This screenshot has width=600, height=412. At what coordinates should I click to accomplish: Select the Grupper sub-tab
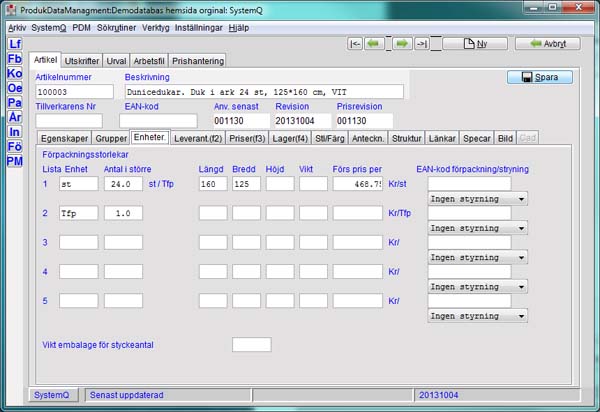(x=111, y=138)
